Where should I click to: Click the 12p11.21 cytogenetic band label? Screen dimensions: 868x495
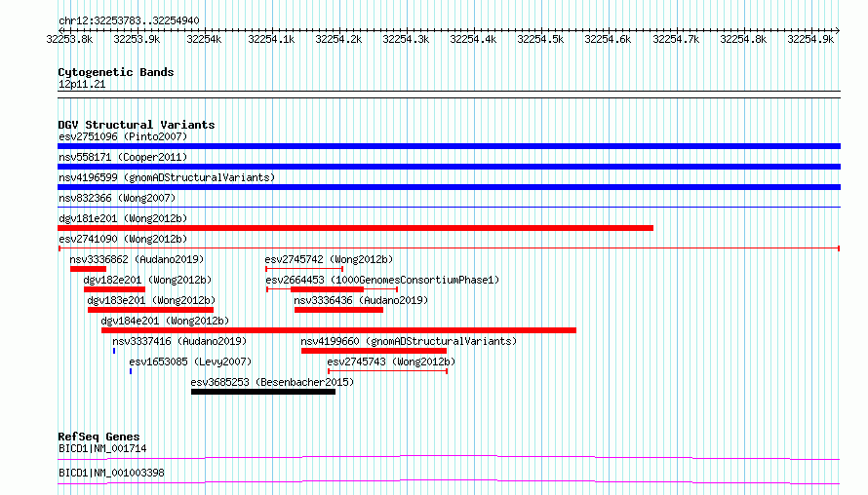point(82,84)
